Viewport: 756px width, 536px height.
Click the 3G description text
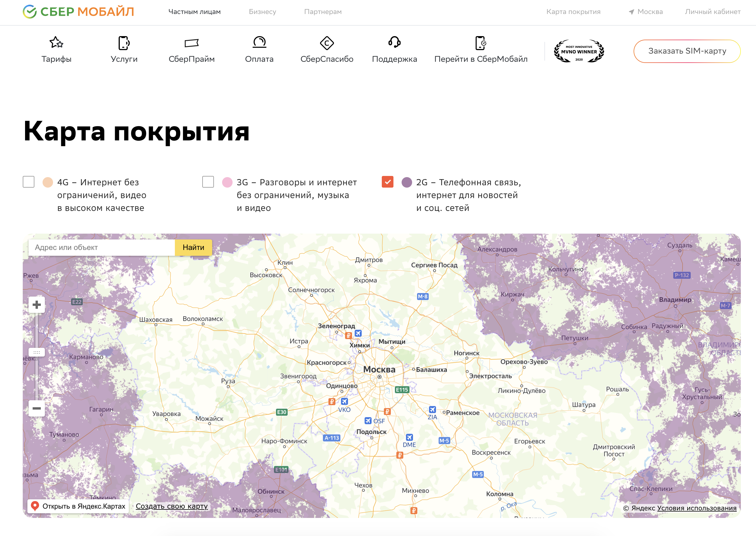[296, 195]
